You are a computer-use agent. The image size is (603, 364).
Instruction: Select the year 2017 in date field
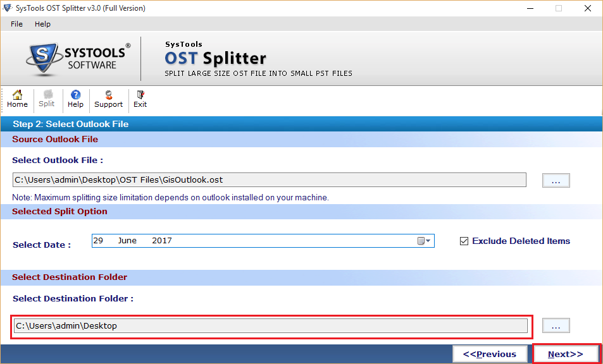pyautogui.click(x=162, y=241)
